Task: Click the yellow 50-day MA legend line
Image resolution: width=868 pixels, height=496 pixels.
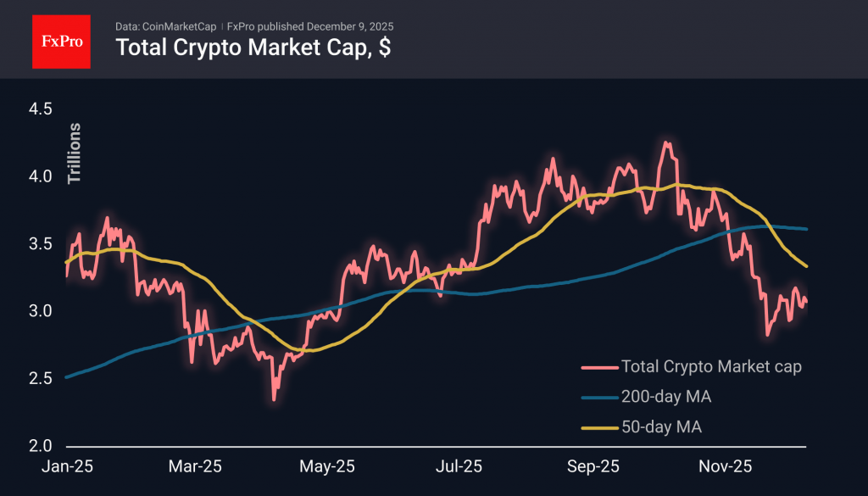Action: pyautogui.click(x=598, y=428)
